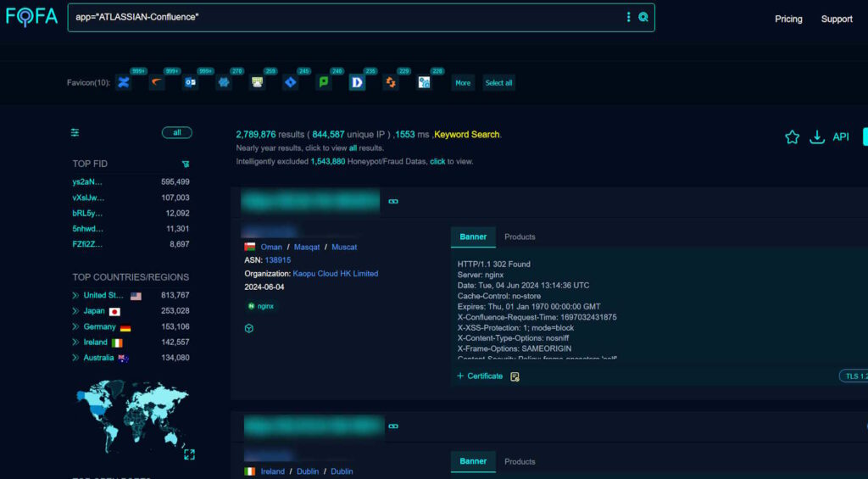
Task: Open the Products tab of Oman result
Action: 520,237
